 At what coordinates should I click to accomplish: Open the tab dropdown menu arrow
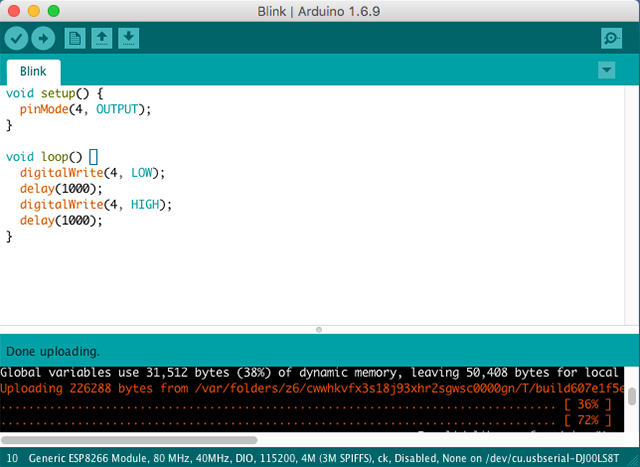607,70
